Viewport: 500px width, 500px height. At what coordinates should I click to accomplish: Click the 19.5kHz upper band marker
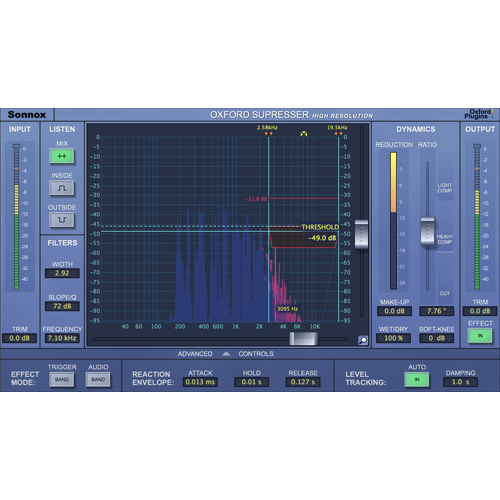338,134
